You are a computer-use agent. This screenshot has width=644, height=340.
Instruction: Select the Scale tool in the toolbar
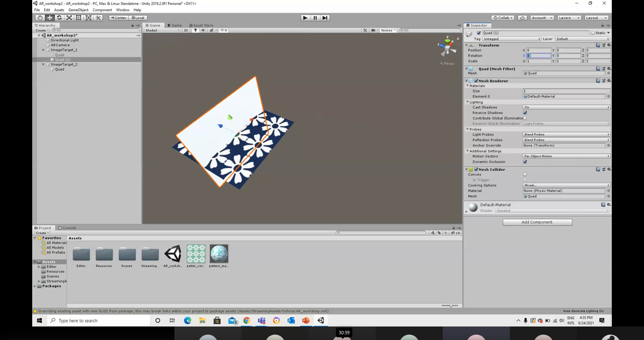pyautogui.click(x=69, y=18)
